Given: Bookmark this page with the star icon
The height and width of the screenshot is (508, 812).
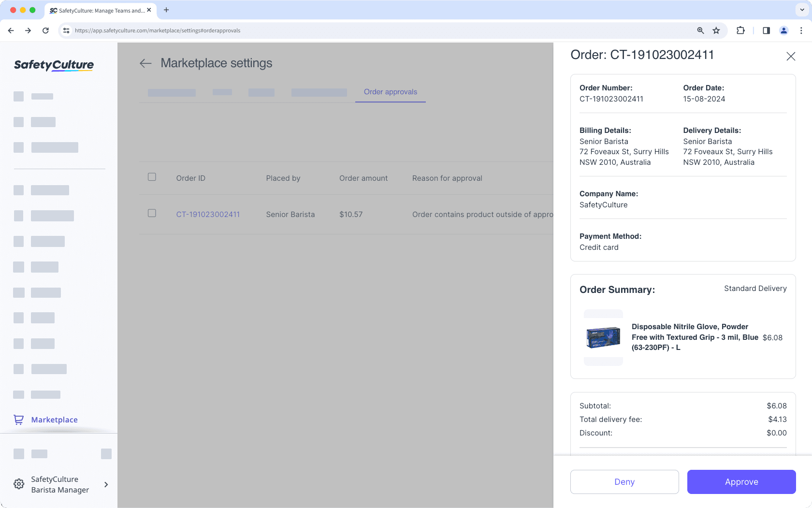Looking at the screenshot, I should 716,30.
